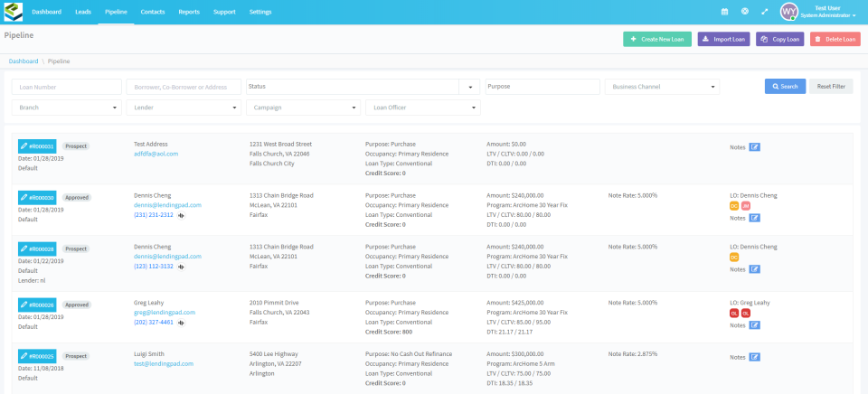Click the icon beside phone (231) 231-2312
868x394 pixels.
(181, 215)
